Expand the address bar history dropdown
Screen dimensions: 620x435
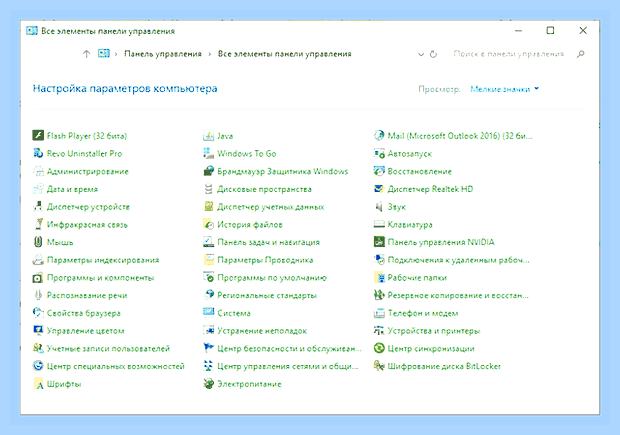pyautogui.click(x=421, y=54)
